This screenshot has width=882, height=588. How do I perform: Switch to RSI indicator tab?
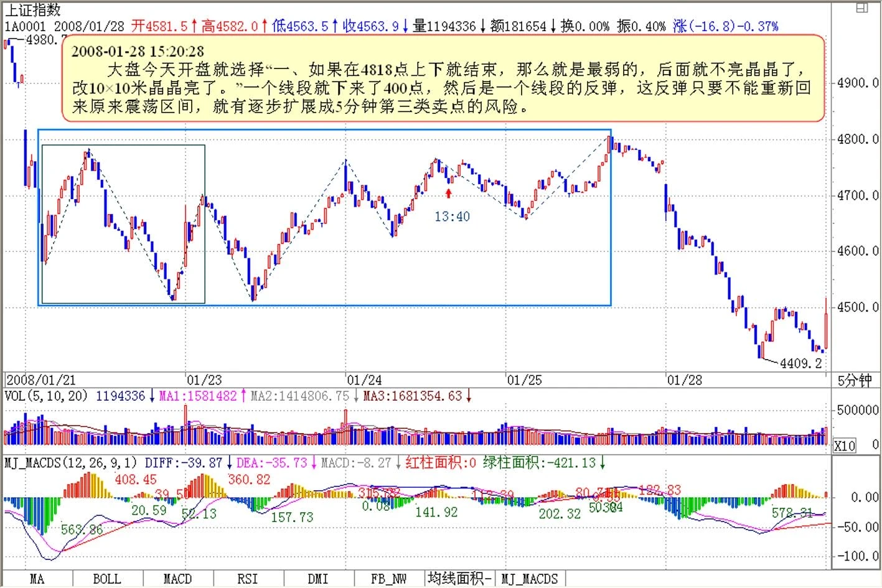pos(247,579)
